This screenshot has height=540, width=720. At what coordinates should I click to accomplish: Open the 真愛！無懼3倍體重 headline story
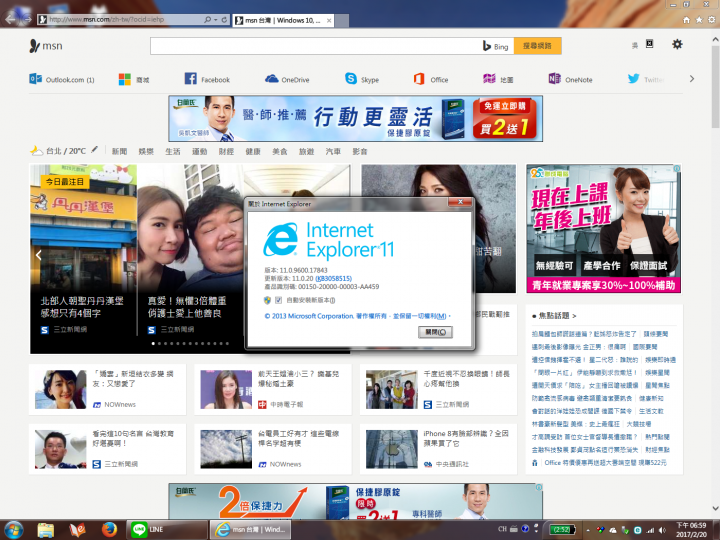[187, 307]
